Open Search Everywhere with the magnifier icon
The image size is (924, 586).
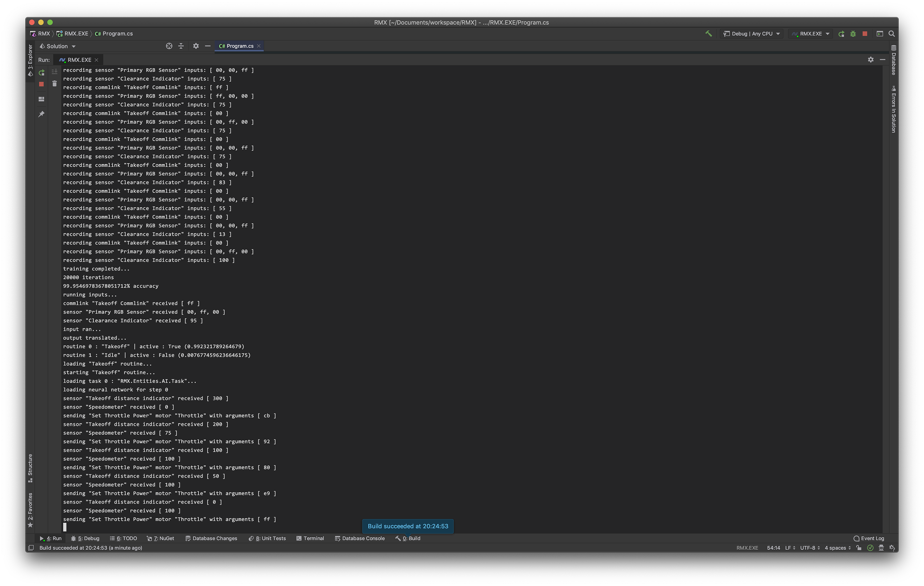892,34
